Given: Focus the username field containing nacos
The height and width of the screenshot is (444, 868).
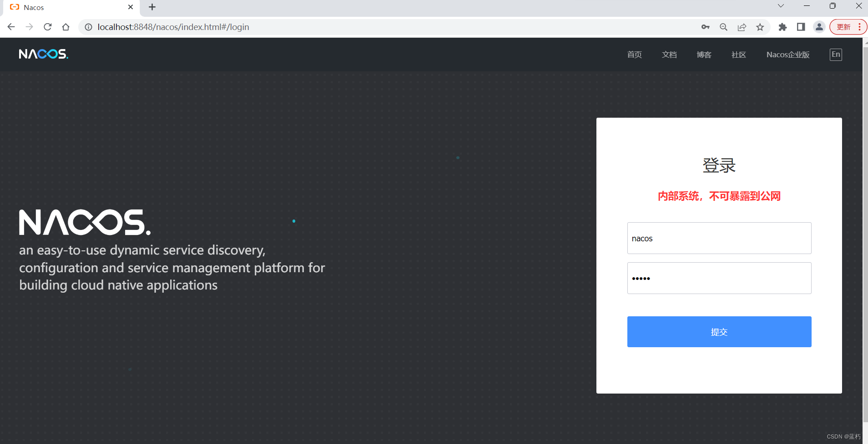Looking at the screenshot, I should [719, 238].
